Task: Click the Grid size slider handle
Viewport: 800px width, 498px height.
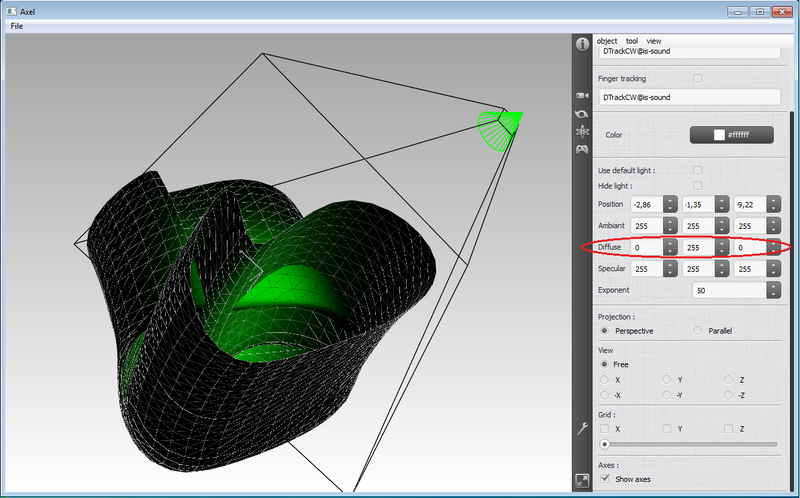Action: (x=604, y=443)
